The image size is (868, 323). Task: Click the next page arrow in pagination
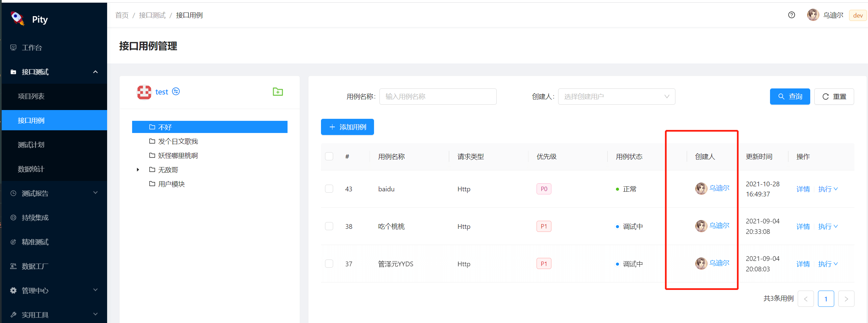click(x=846, y=299)
